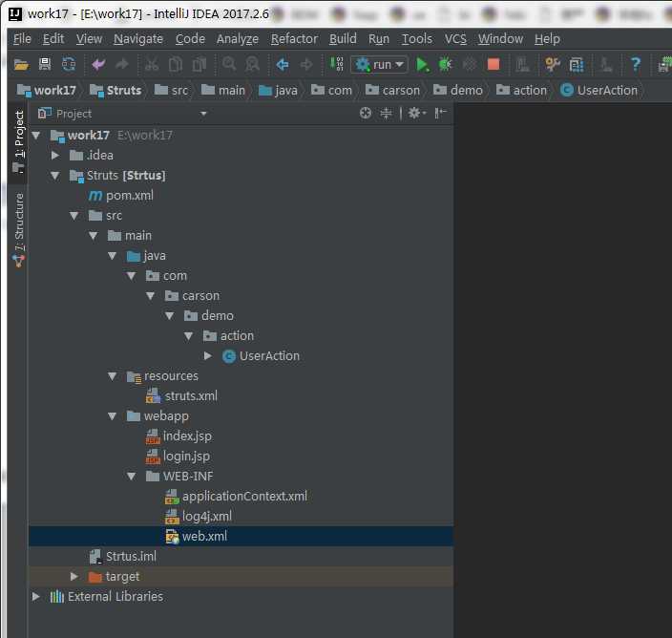The height and width of the screenshot is (638, 672).
Task: Collapse the webapp folder
Action: click(113, 416)
